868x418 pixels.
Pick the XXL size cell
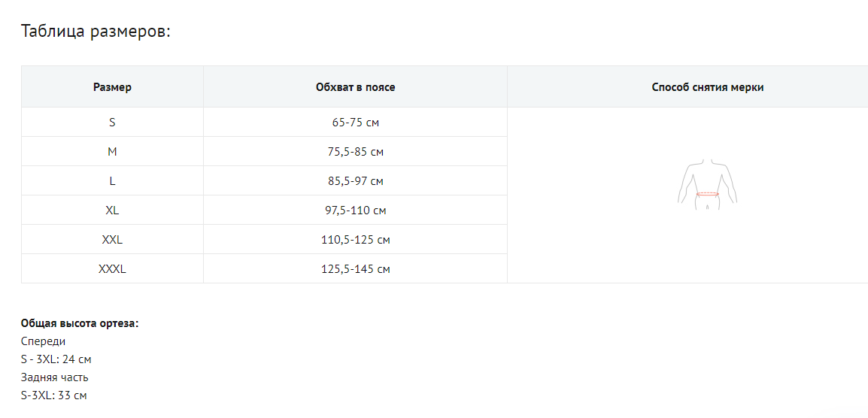pyautogui.click(x=112, y=240)
